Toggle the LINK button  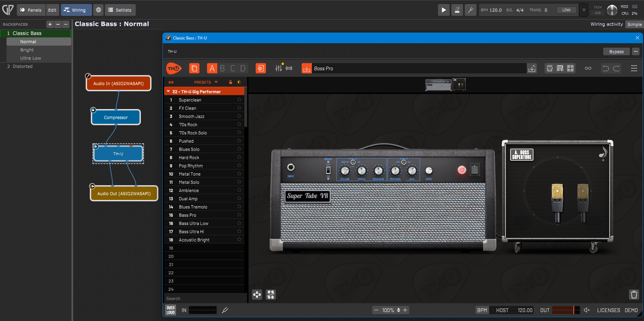tap(567, 10)
